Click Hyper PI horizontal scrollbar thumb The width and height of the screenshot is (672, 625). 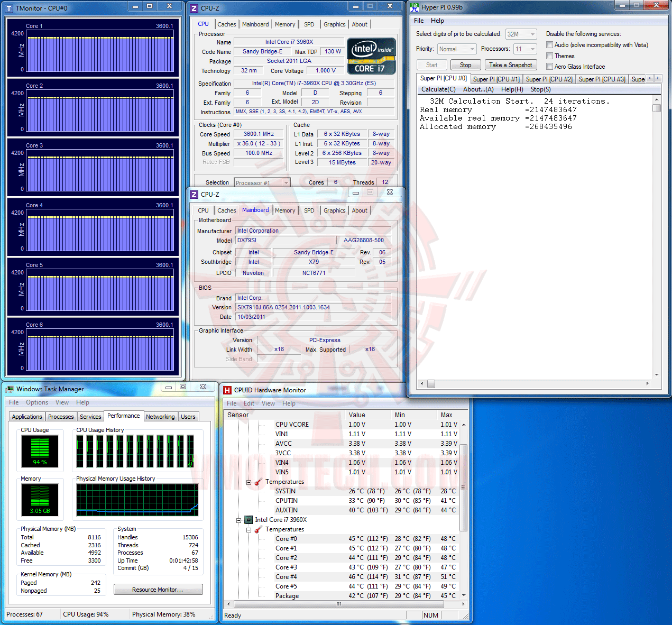coord(431,384)
